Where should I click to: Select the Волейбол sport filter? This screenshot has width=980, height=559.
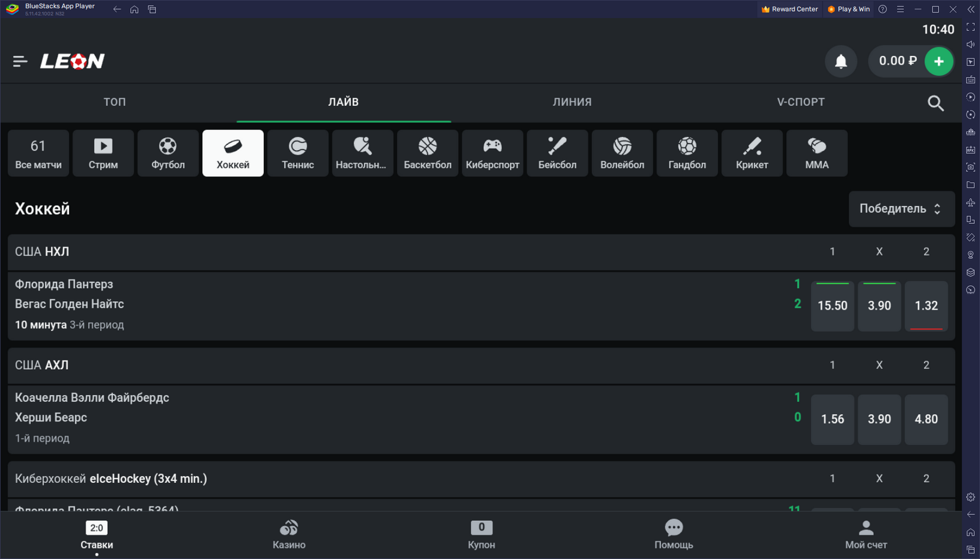point(623,153)
